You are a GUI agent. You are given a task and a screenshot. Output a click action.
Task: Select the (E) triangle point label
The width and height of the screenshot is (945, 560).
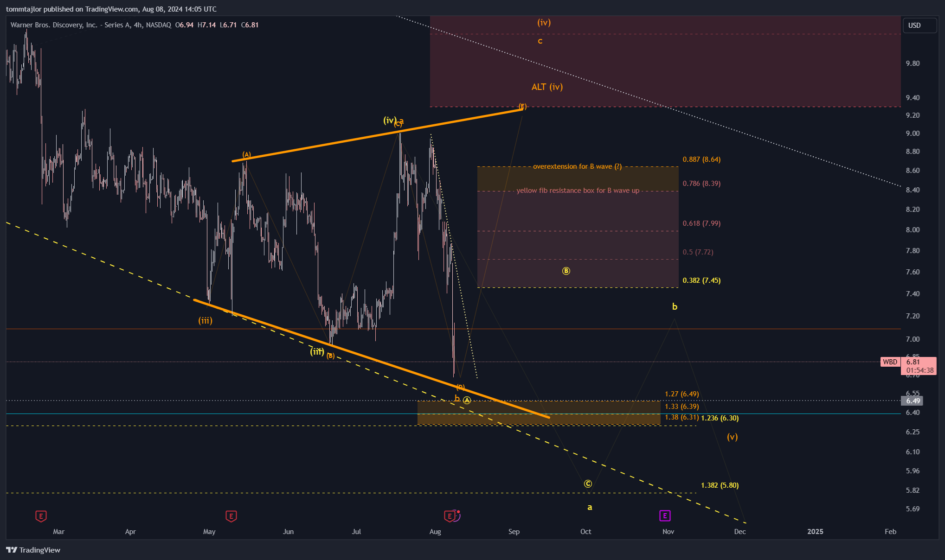point(522,106)
